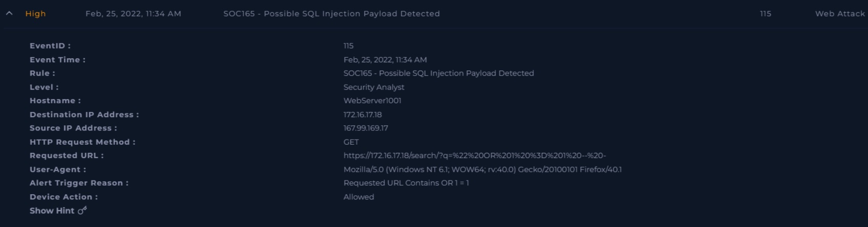The image size is (868, 227).
Task: Open the requested URL with the SQL payload
Action: tap(475, 155)
